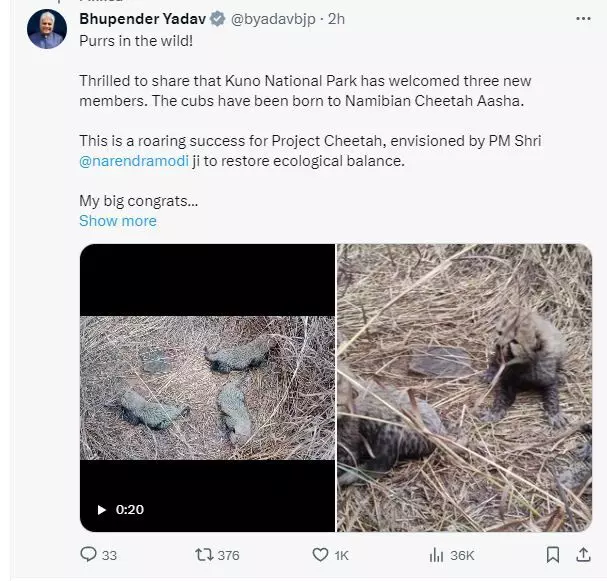Expand tweet with Show more
The width and height of the screenshot is (607, 581).
click(118, 221)
